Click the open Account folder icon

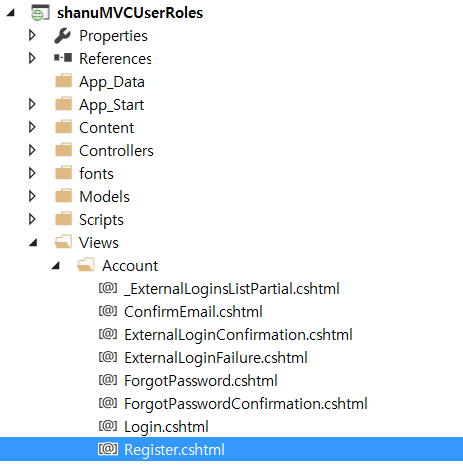click(86, 265)
